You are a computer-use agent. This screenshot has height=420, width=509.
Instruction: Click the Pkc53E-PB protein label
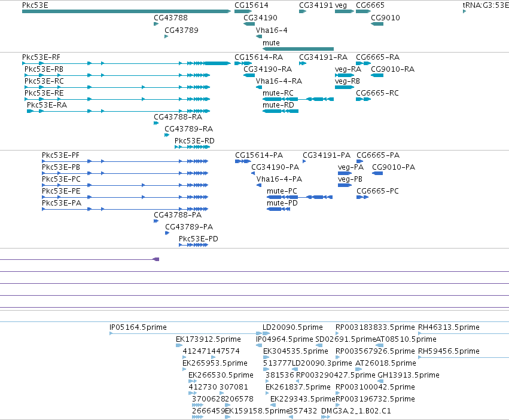point(61,167)
